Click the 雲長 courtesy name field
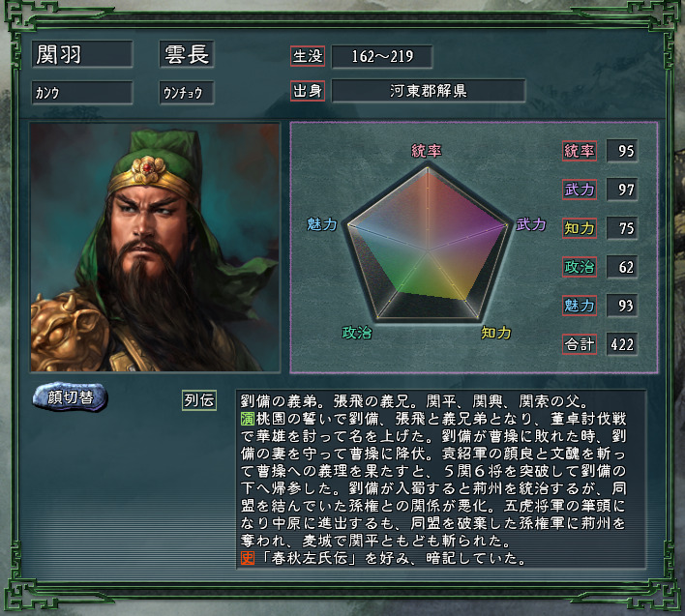685x616 pixels. click(x=187, y=54)
